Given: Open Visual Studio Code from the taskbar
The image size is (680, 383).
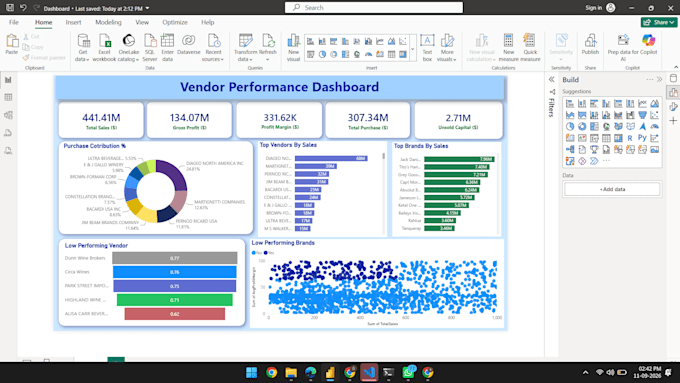Looking at the screenshot, I should click(x=369, y=373).
